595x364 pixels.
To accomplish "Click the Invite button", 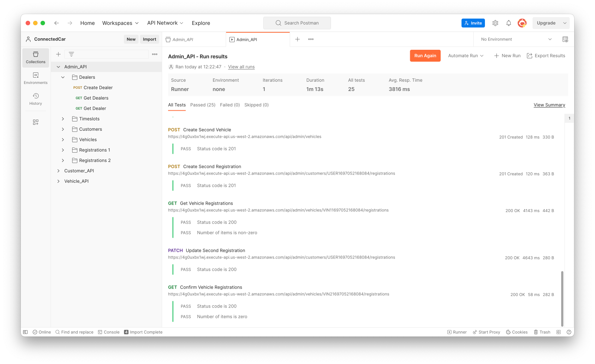I will (473, 23).
